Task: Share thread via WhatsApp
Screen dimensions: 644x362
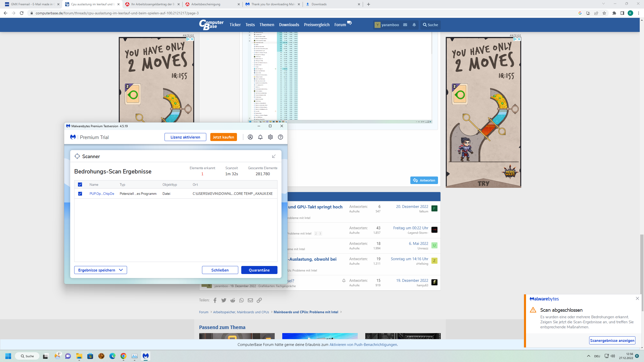Action: click(x=242, y=300)
